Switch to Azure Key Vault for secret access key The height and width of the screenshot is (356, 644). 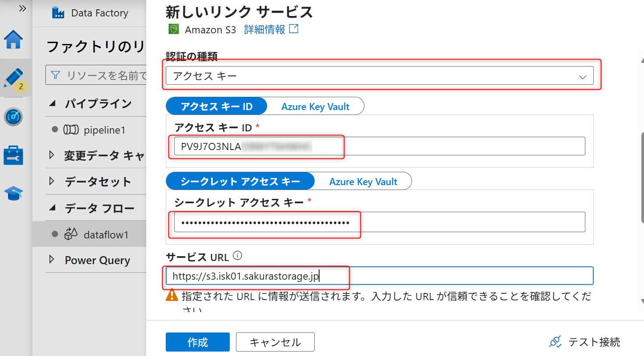(x=363, y=181)
